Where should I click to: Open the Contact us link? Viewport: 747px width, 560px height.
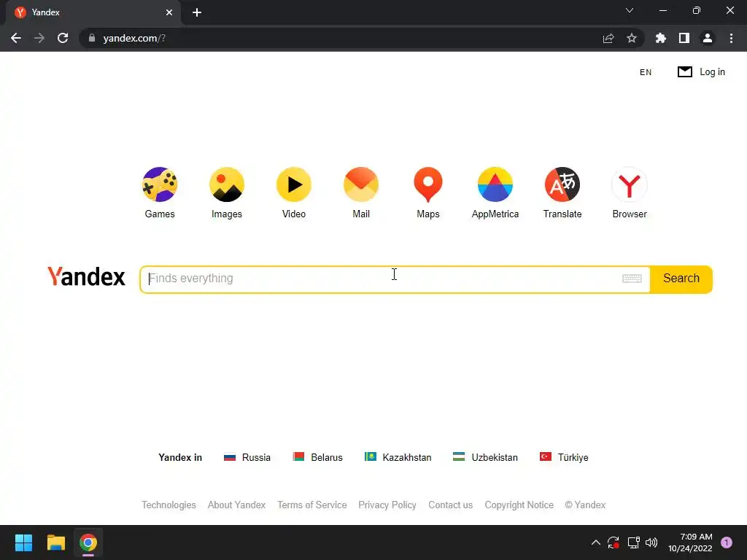pos(450,505)
